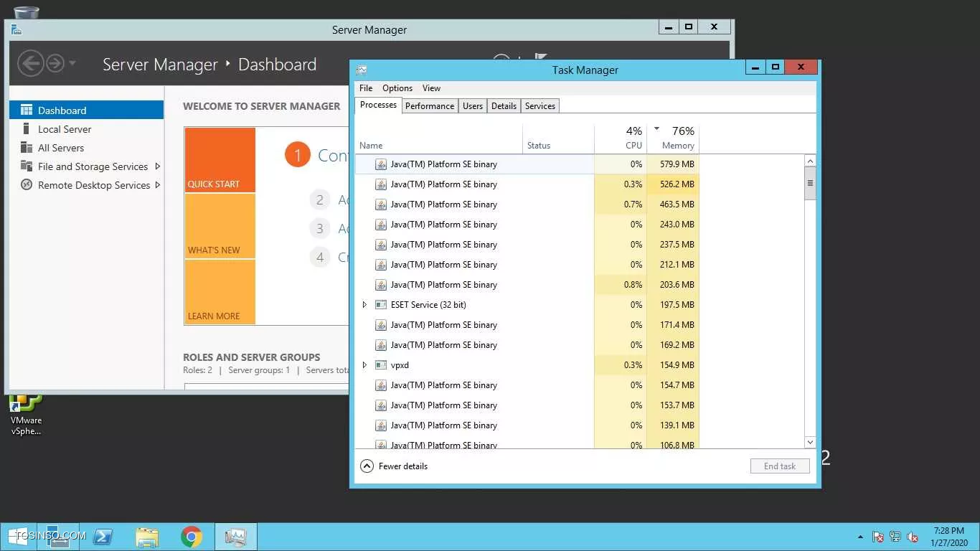This screenshot has width=980, height=551.
Task: Sort processes by CPU column header
Action: tap(621, 138)
